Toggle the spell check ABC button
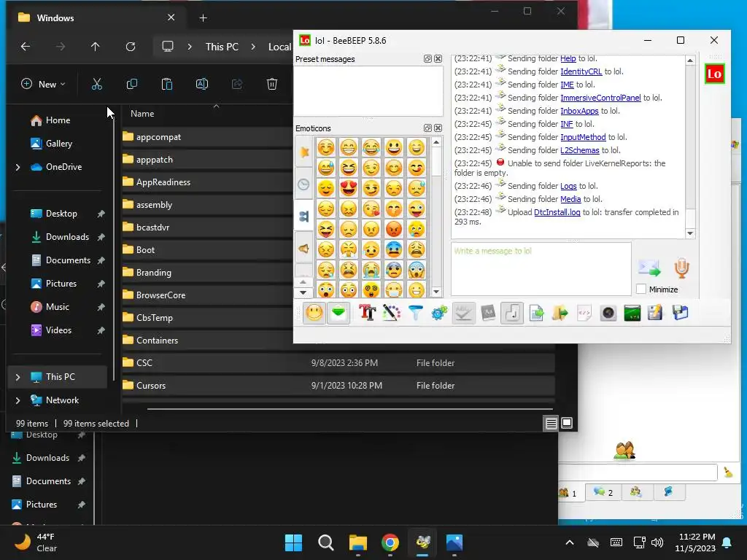747x560 pixels. point(463,313)
